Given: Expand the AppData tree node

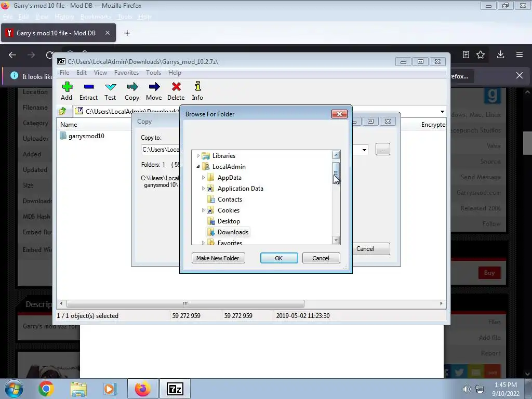Looking at the screenshot, I should coord(203,178).
